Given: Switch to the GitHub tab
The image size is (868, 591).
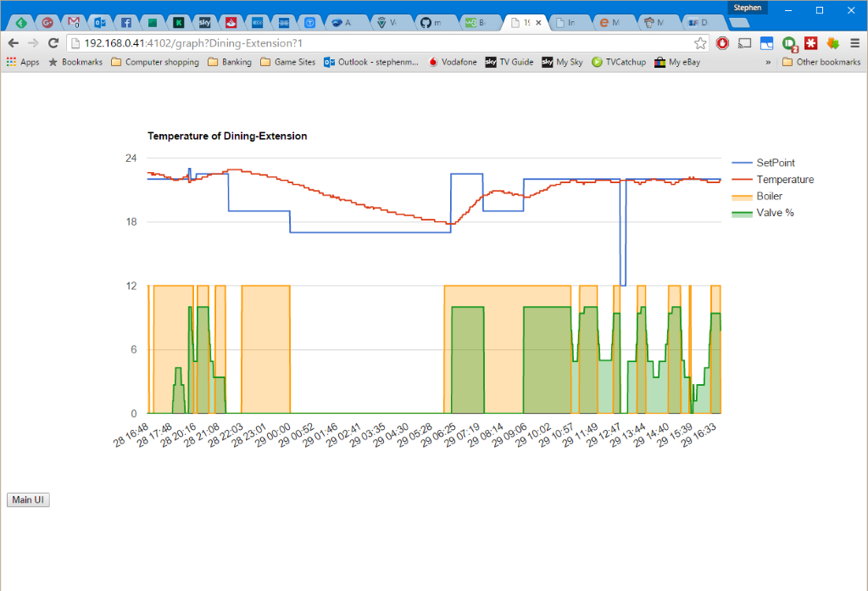Looking at the screenshot, I should [x=430, y=23].
